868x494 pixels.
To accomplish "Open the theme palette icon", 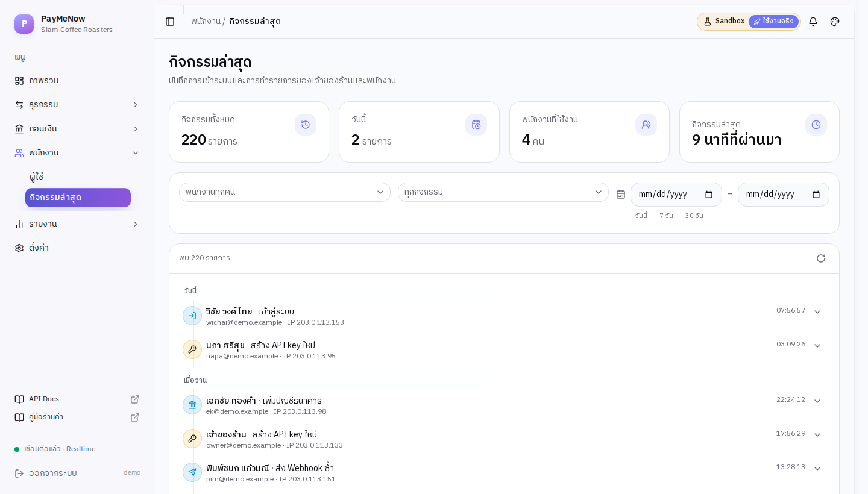I will point(835,22).
